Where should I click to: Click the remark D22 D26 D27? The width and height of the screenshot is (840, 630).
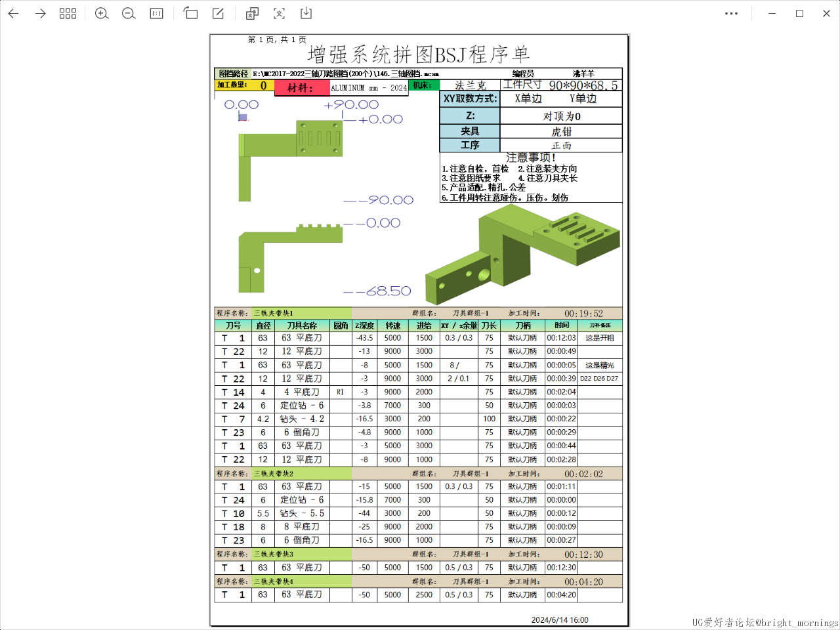(598, 379)
